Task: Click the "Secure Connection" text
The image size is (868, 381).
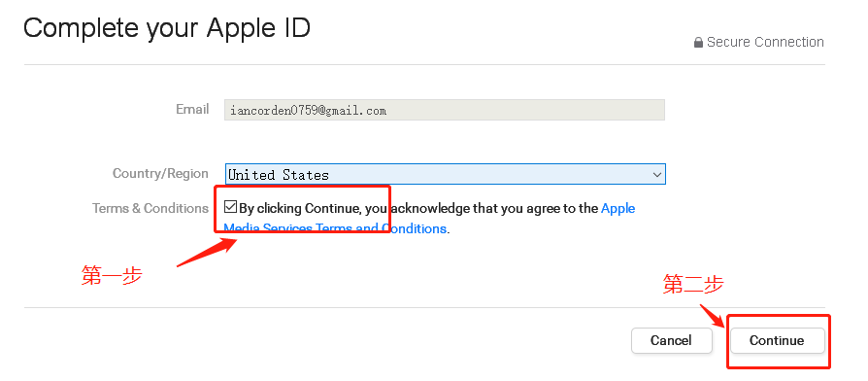Action: (x=766, y=42)
